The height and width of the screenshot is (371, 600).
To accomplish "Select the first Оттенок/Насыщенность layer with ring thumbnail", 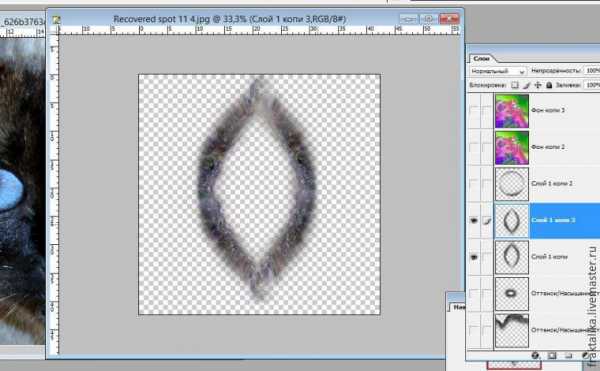I will coord(512,294).
